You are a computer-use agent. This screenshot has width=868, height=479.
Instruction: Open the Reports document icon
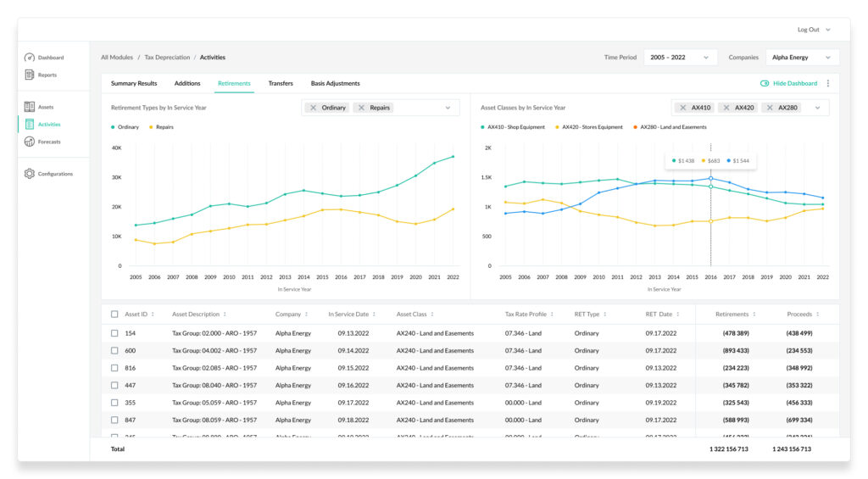(x=30, y=75)
